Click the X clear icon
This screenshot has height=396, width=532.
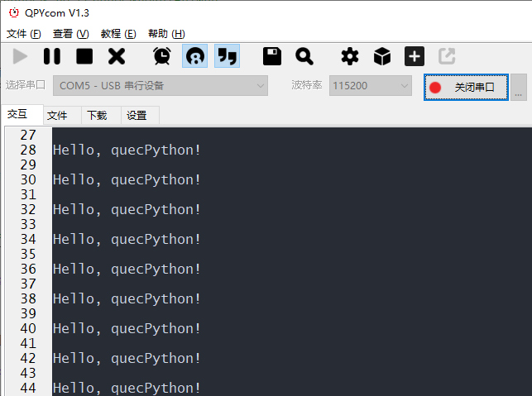tap(117, 56)
